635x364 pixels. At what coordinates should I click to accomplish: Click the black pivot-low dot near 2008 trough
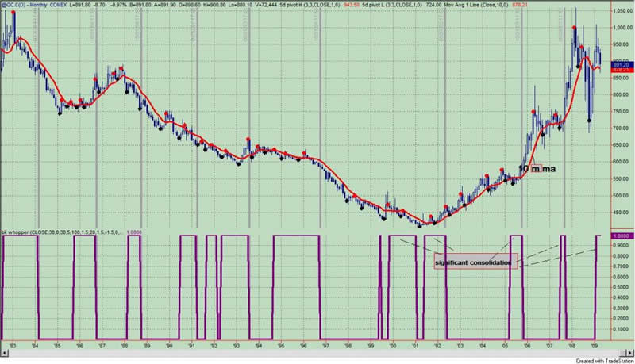point(588,121)
